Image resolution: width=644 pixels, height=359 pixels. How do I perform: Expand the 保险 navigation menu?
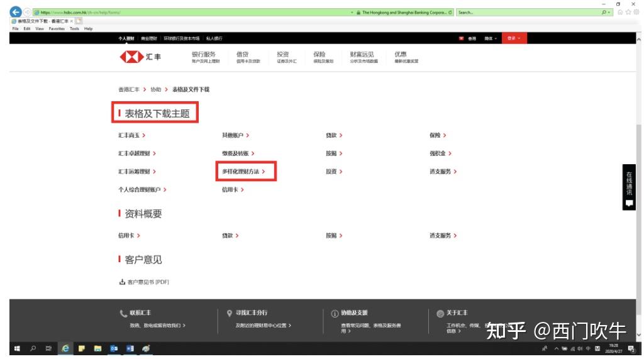(x=323, y=57)
